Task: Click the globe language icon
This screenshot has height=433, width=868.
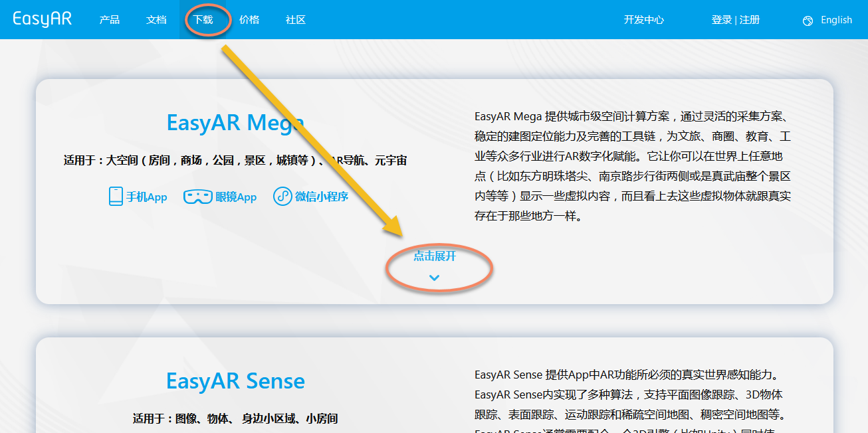Action: tap(808, 21)
